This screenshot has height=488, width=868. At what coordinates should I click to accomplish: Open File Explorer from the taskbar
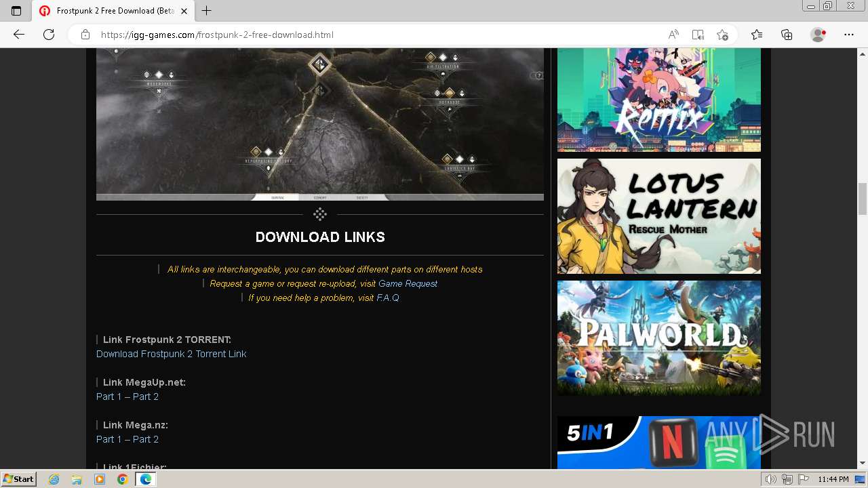[x=77, y=479]
